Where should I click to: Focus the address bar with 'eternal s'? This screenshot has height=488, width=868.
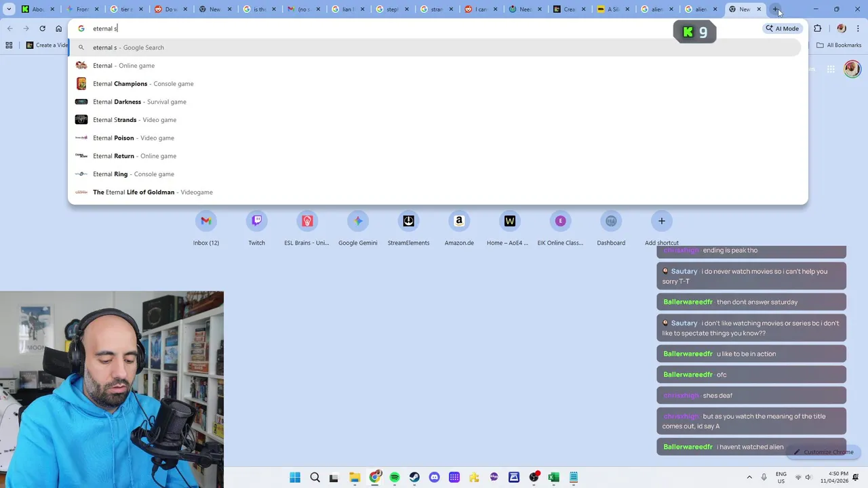434,28
